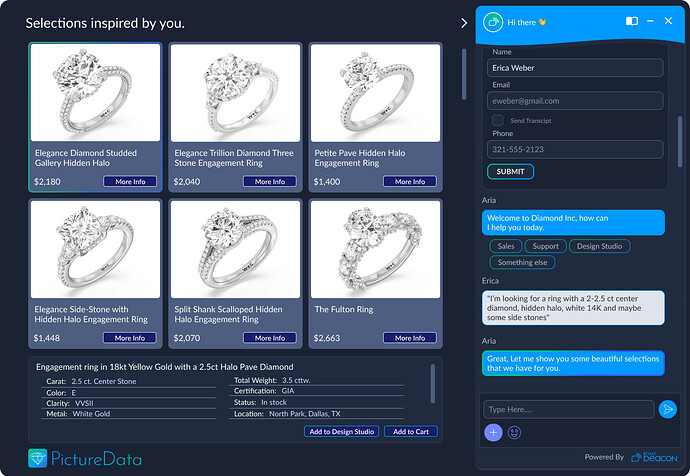Send the chat message with the arrow icon
The image size is (690, 476).
668,409
